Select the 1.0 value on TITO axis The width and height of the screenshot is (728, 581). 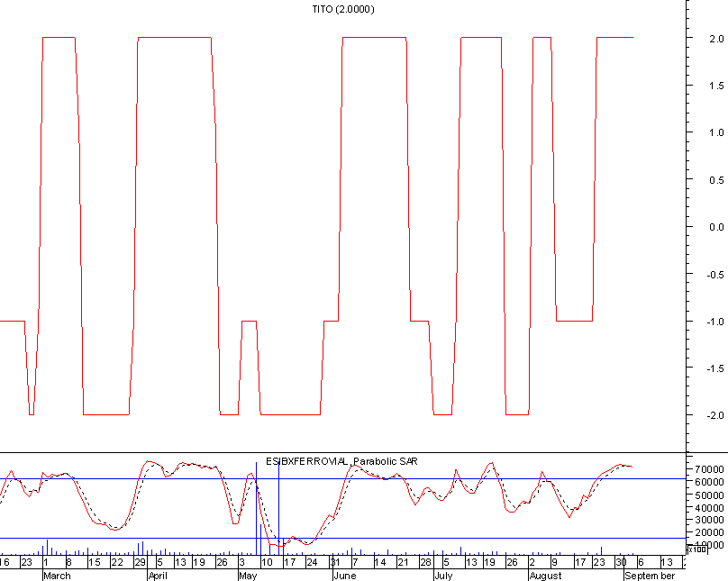click(x=716, y=132)
